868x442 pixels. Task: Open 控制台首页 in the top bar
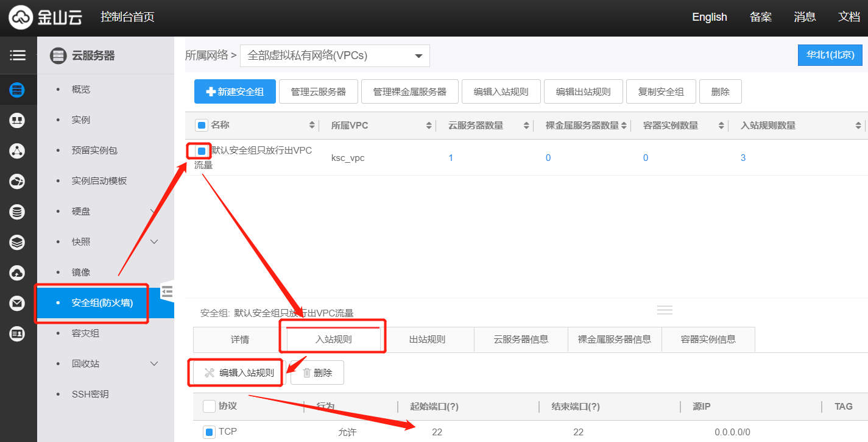click(127, 17)
